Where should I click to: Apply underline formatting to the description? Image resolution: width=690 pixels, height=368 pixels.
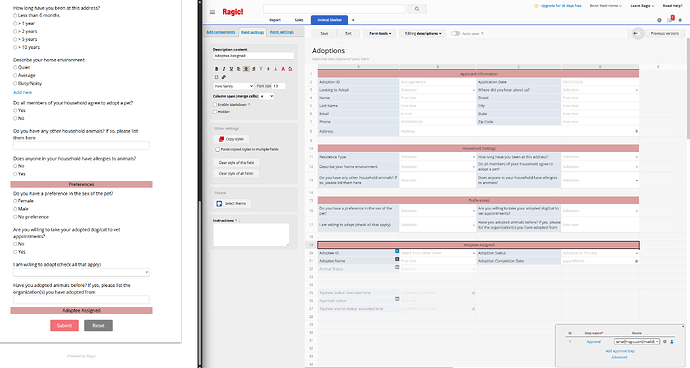tap(231, 69)
